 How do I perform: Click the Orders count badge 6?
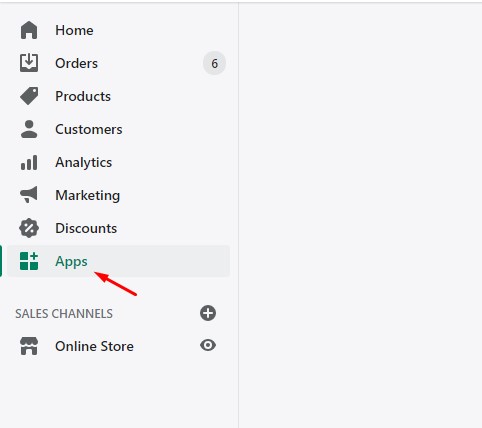[x=214, y=63]
